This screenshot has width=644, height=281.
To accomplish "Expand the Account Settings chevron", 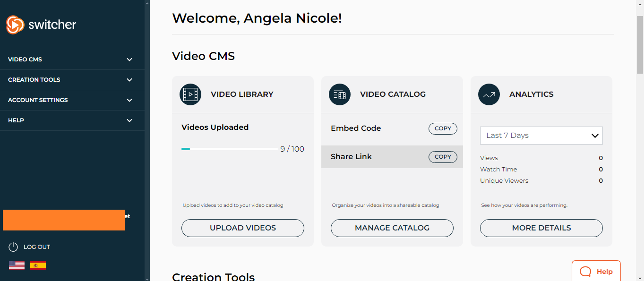I will click(x=129, y=100).
